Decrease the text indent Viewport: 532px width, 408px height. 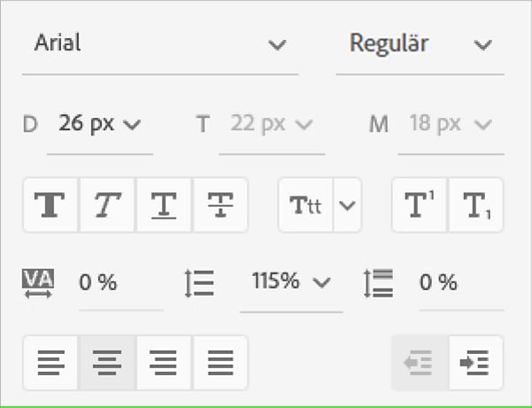[420, 363]
